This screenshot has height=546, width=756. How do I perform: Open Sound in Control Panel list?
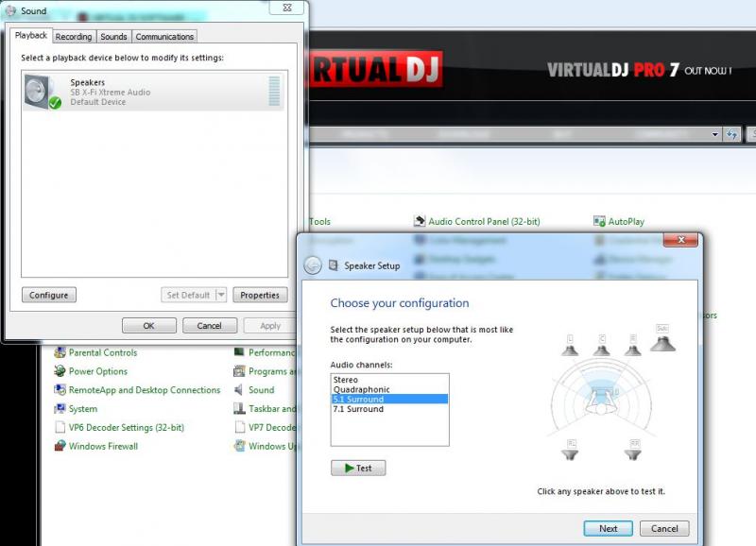coord(262,390)
